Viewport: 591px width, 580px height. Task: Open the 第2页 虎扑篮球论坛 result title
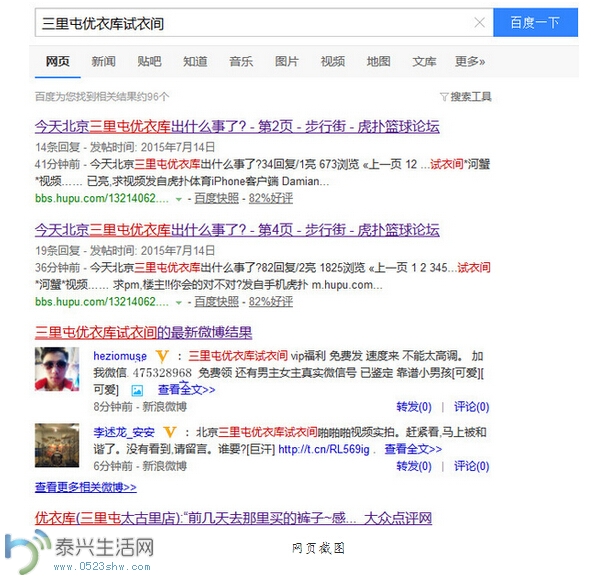(237, 126)
